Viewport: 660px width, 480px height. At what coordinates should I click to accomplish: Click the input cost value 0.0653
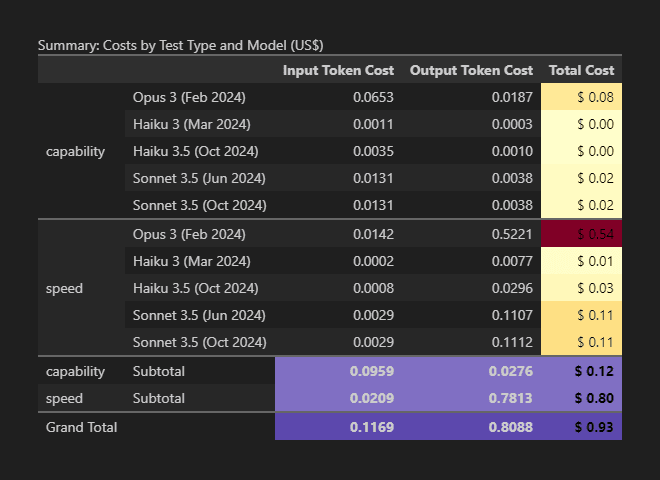point(373,97)
